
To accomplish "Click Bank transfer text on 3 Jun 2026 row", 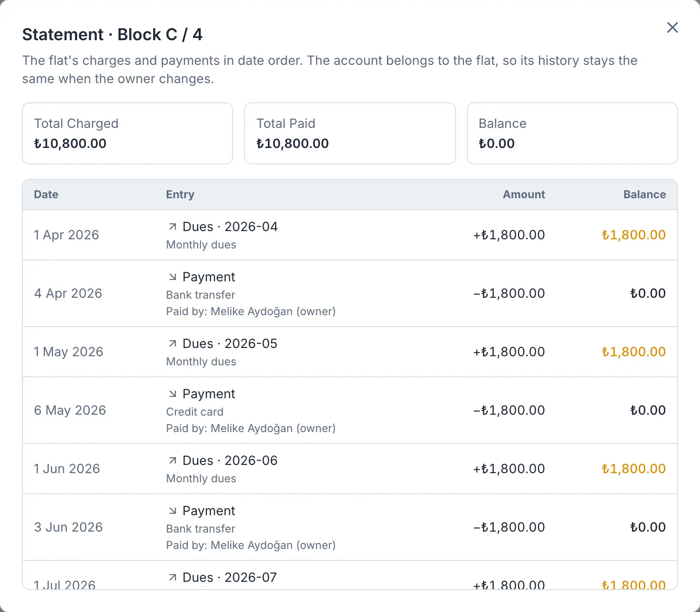I will tap(201, 529).
